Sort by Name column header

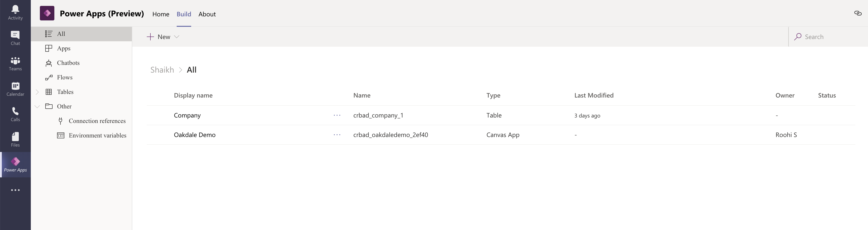[362, 95]
